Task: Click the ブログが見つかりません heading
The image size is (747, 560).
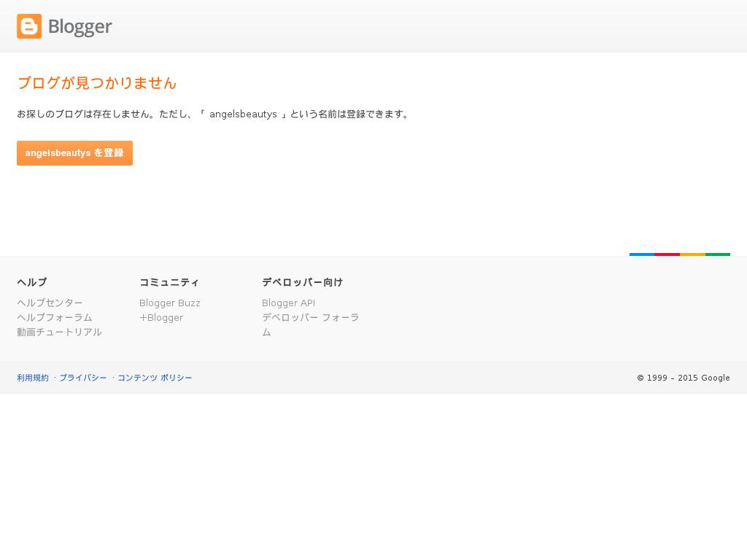Action: [97, 83]
